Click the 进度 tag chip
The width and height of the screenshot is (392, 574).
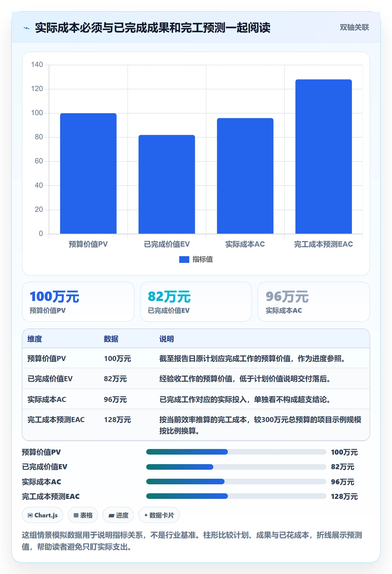(118, 515)
